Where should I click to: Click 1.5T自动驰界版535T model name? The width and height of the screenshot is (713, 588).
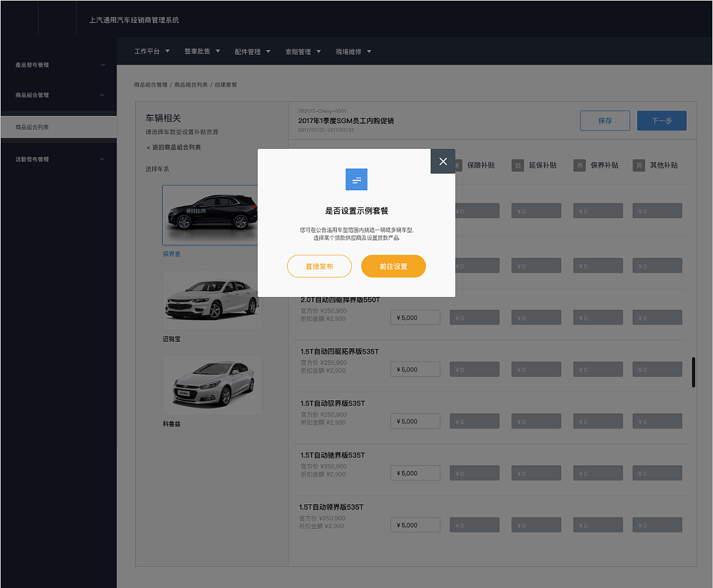point(333,455)
